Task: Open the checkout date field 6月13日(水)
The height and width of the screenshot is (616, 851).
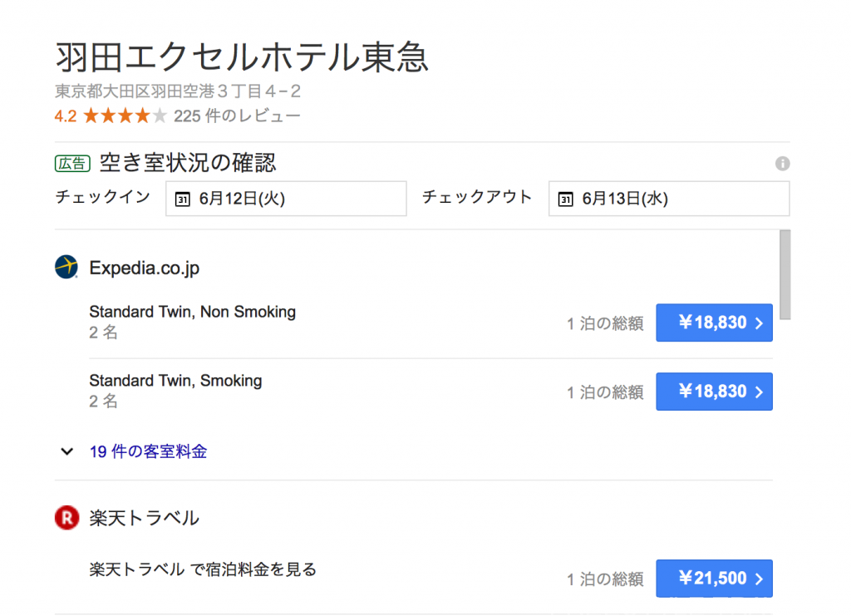Action: coord(669,199)
